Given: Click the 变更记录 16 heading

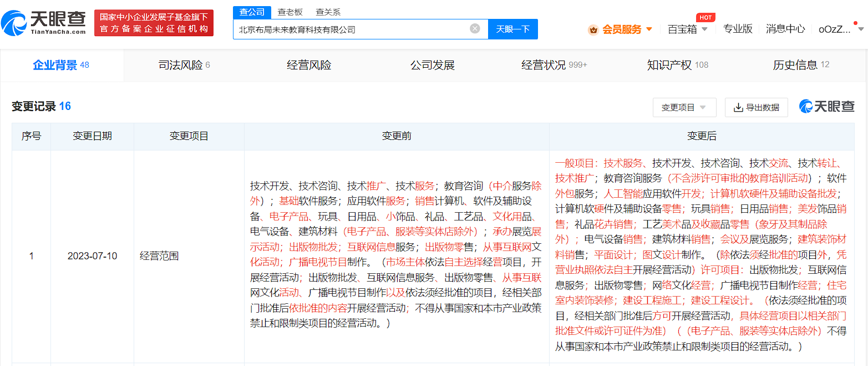Looking at the screenshot, I should 41,106.
